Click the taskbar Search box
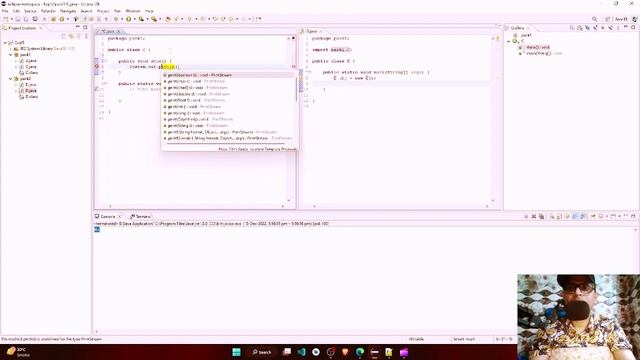This screenshot has width=640, height=360. pos(262,352)
